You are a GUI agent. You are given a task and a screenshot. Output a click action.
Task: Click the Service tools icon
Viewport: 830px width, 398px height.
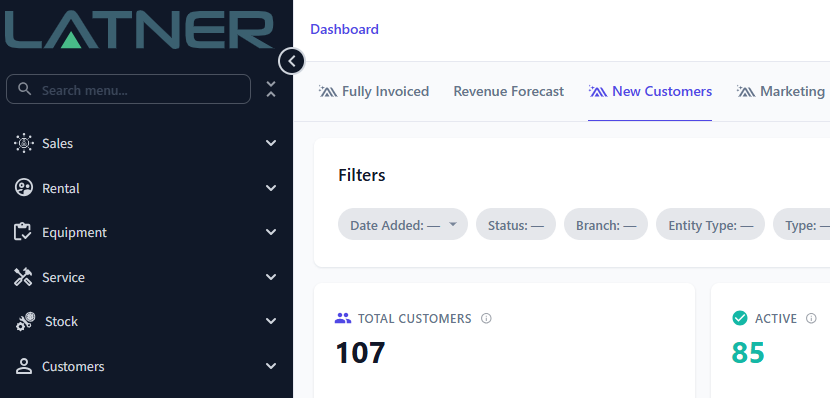pos(23,277)
